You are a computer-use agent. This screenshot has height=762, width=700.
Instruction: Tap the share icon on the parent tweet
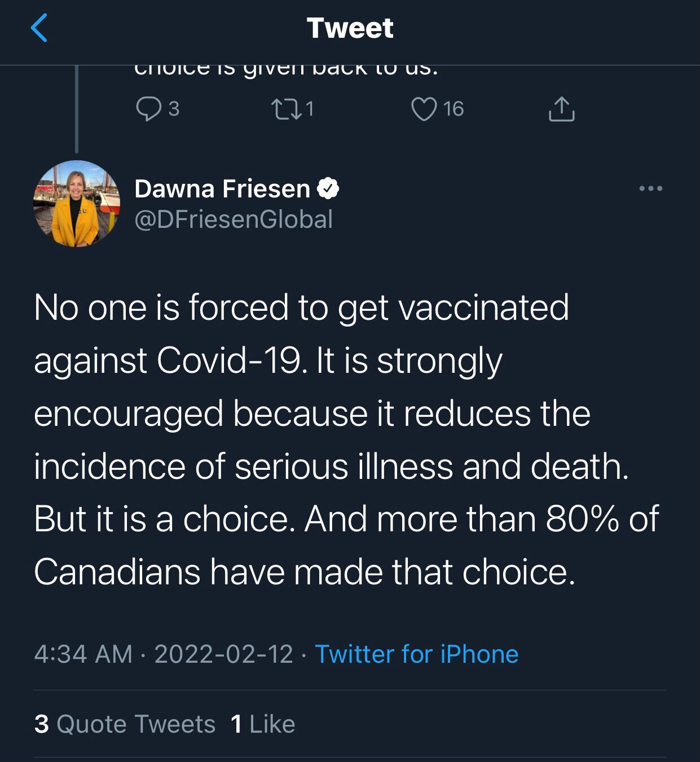[x=561, y=109]
